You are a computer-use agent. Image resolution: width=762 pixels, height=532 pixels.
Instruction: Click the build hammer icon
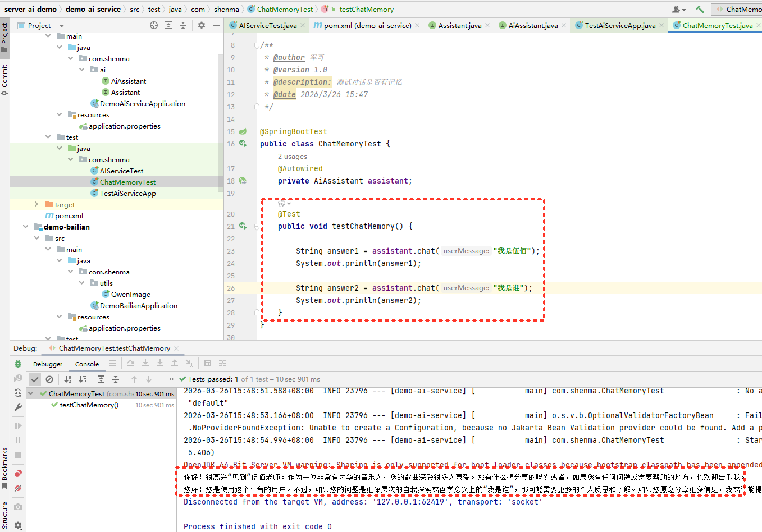pos(700,9)
